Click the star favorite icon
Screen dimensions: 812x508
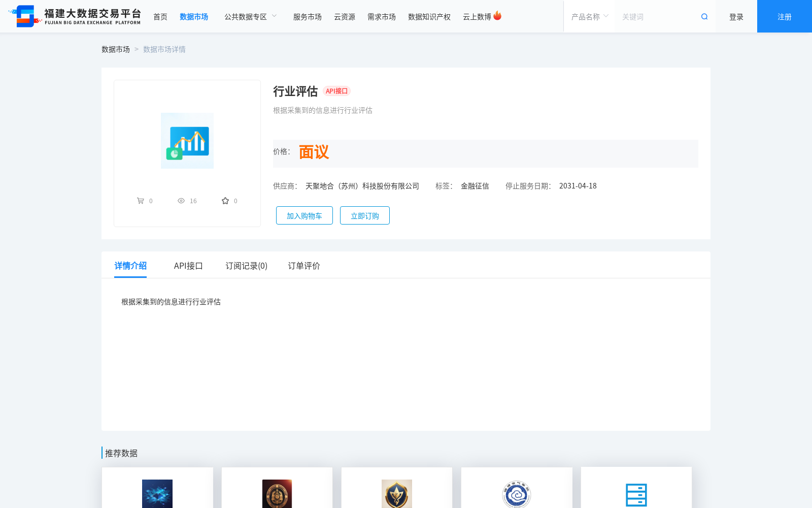pos(225,201)
